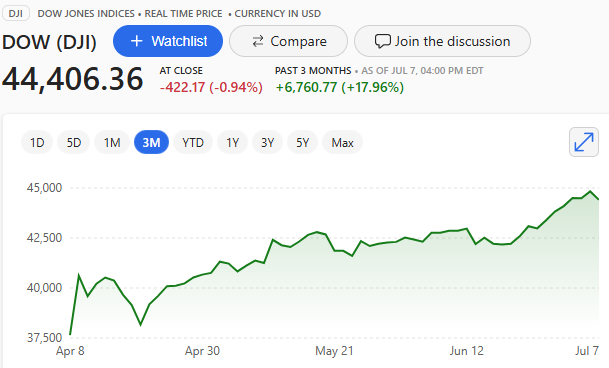Choose the 5Y time range

(x=302, y=143)
